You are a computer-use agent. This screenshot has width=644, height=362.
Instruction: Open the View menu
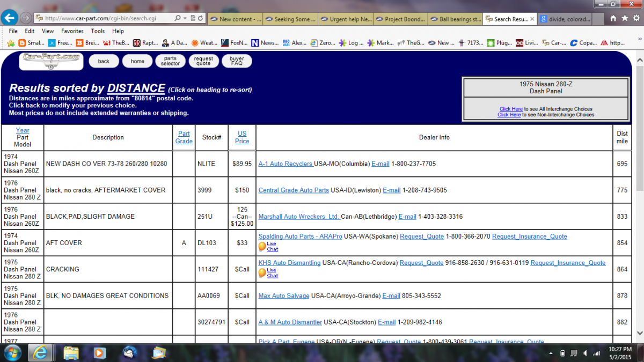pos(48,31)
